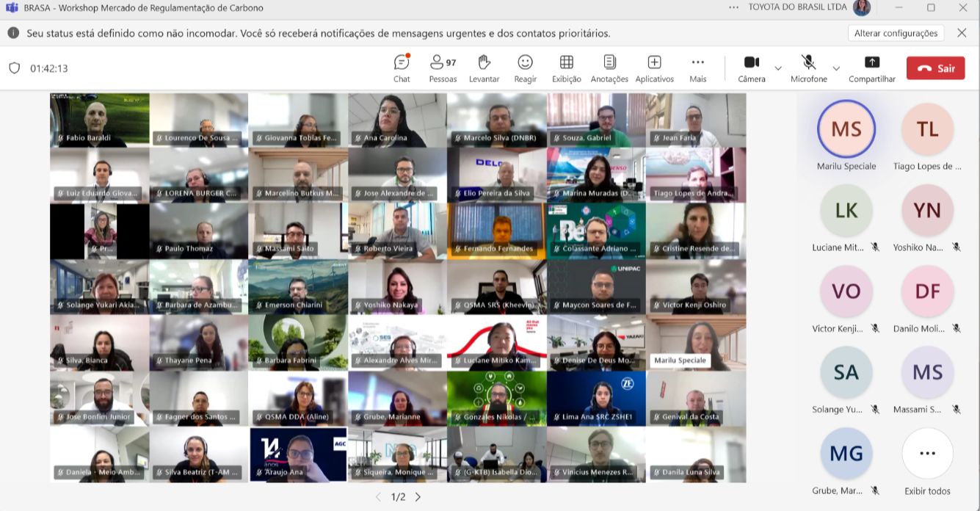This screenshot has width=980, height=511.
Task: Open Exibição view options
Action: 566,68
